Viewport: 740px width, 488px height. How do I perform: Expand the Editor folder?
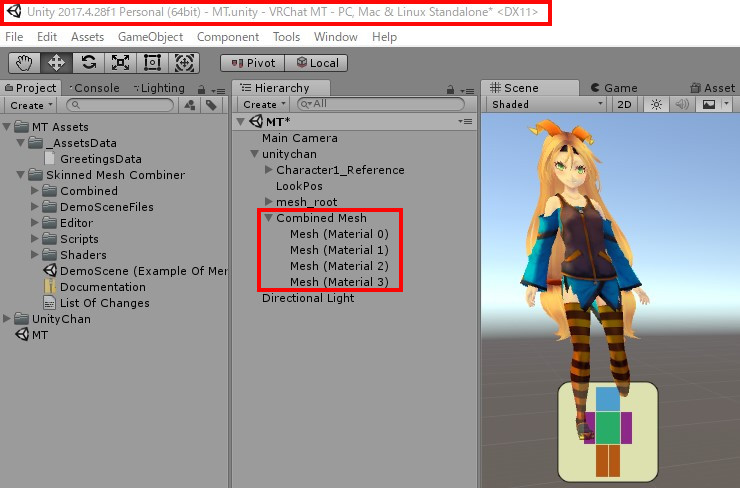click(34, 223)
